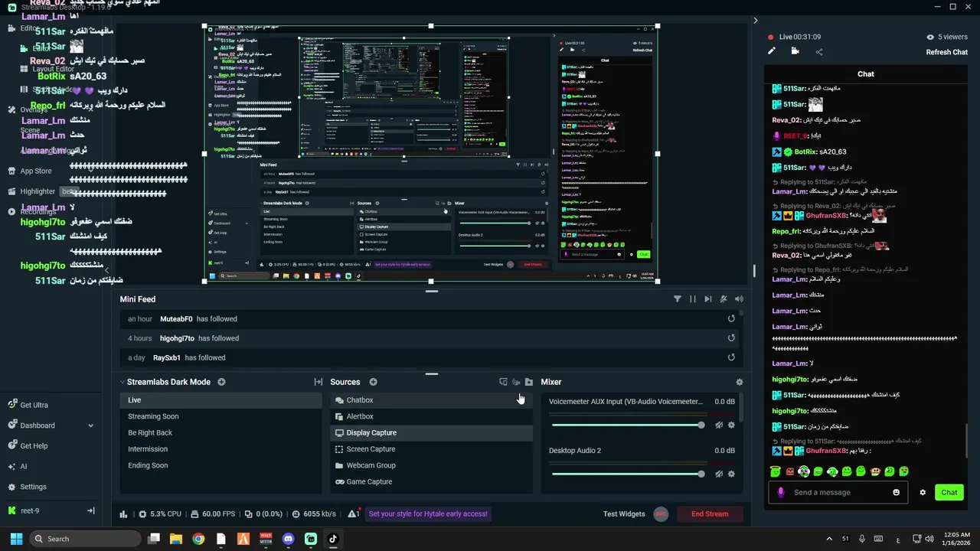Select the Ending Soon scene
This screenshot has height=551, width=980.
(x=221, y=465)
